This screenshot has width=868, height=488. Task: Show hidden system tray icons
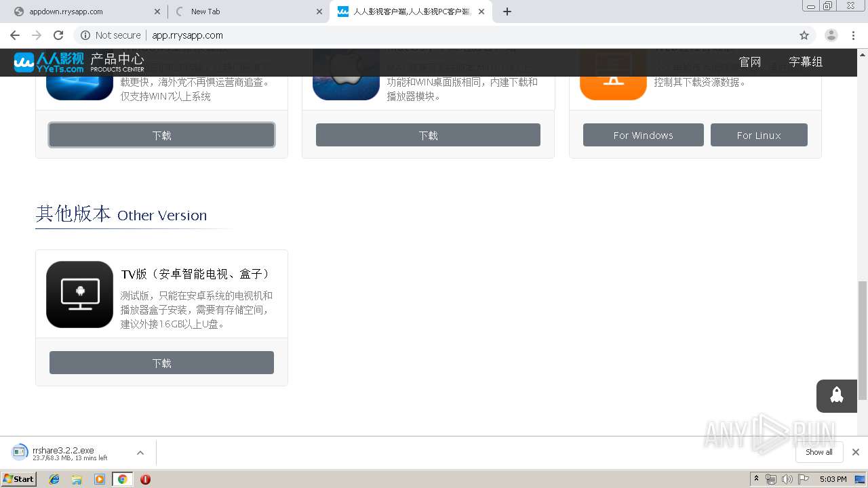click(x=756, y=479)
